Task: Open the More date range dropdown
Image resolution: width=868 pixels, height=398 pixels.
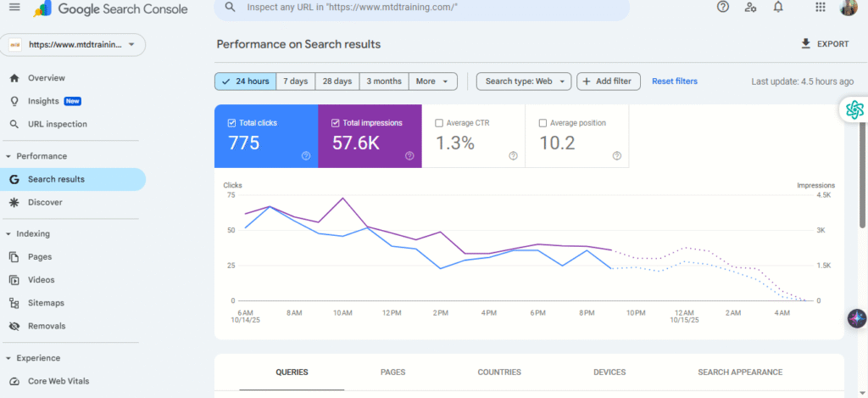Action: coord(433,81)
